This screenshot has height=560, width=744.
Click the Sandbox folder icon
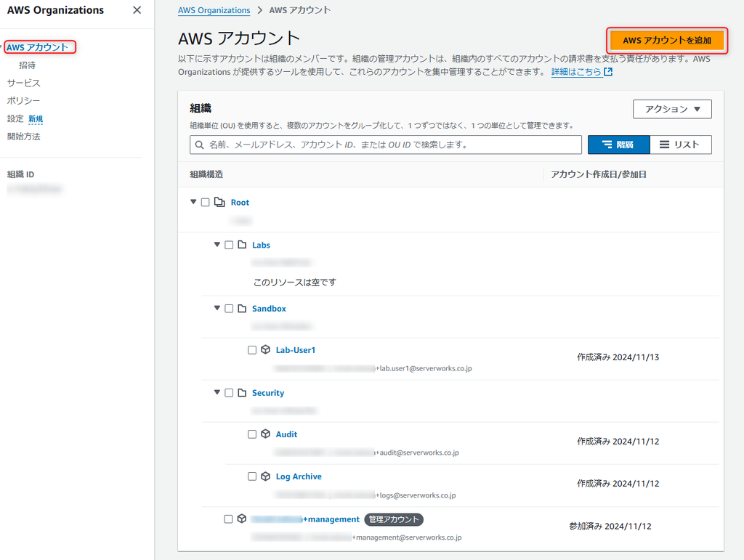point(242,308)
